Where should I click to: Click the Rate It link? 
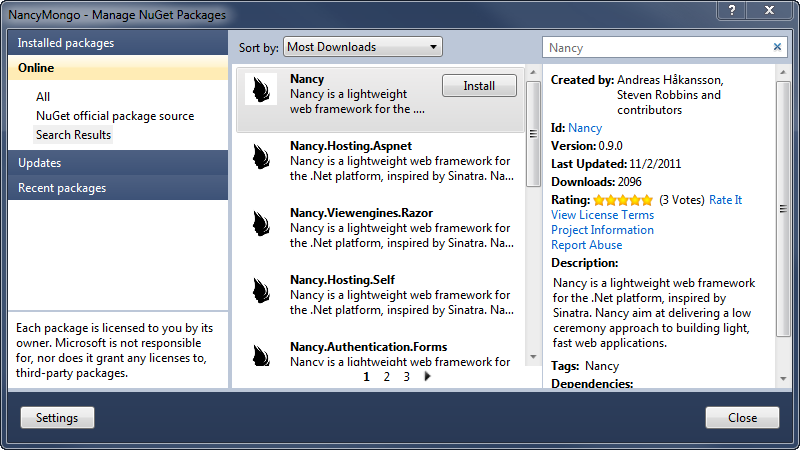point(726,200)
